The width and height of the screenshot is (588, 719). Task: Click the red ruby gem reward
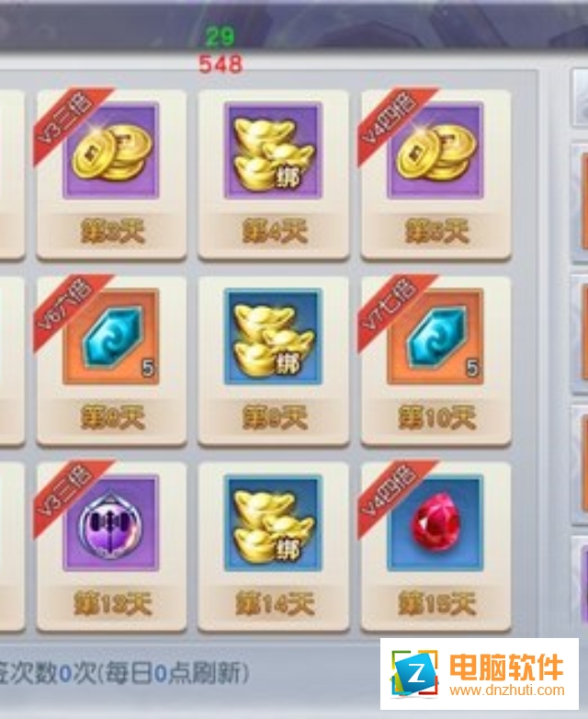(x=435, y=523)
